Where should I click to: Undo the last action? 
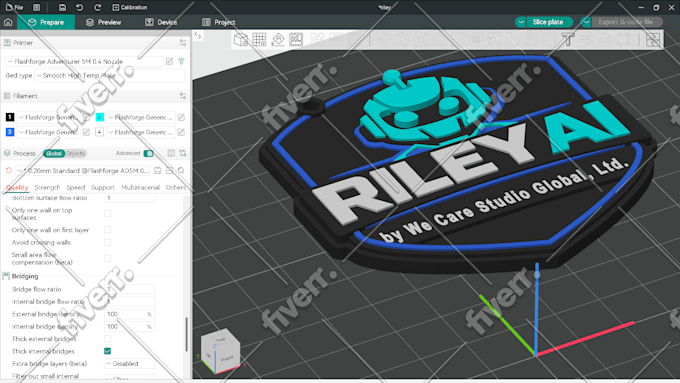coord(80,7)
